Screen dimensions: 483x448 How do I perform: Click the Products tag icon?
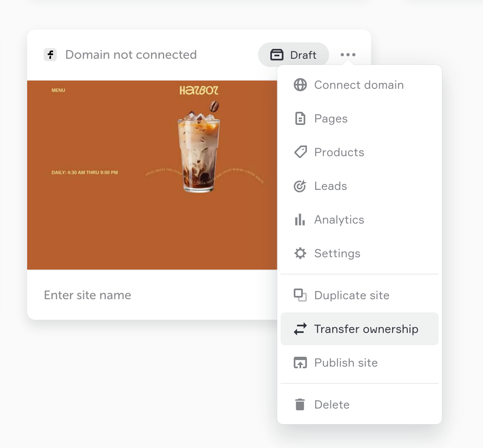(300, 152)
